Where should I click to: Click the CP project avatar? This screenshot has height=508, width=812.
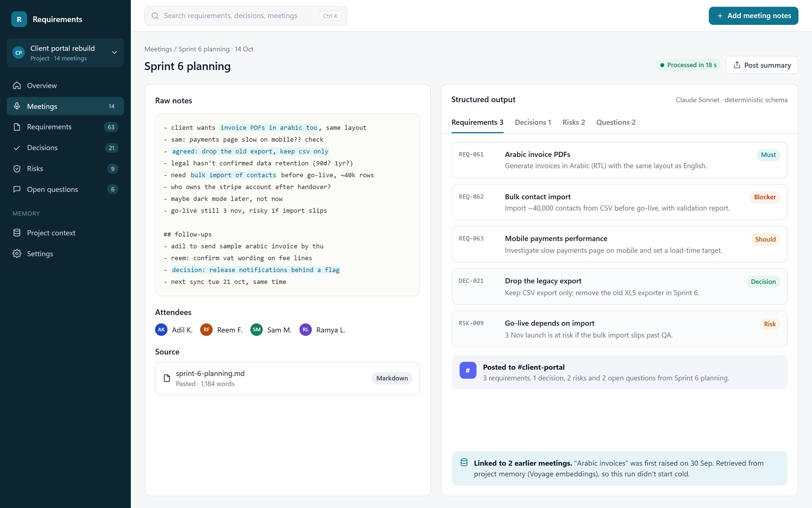(19, 53)
